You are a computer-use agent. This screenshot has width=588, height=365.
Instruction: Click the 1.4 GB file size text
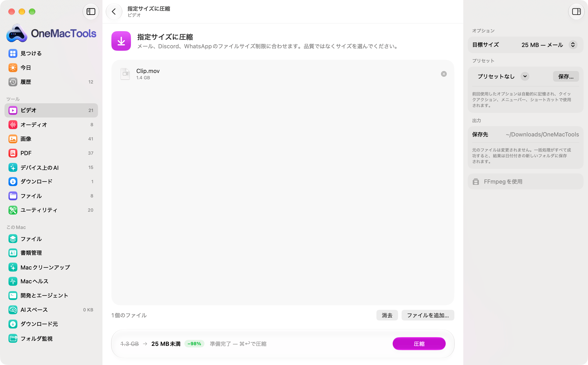(x=143, y=78)
